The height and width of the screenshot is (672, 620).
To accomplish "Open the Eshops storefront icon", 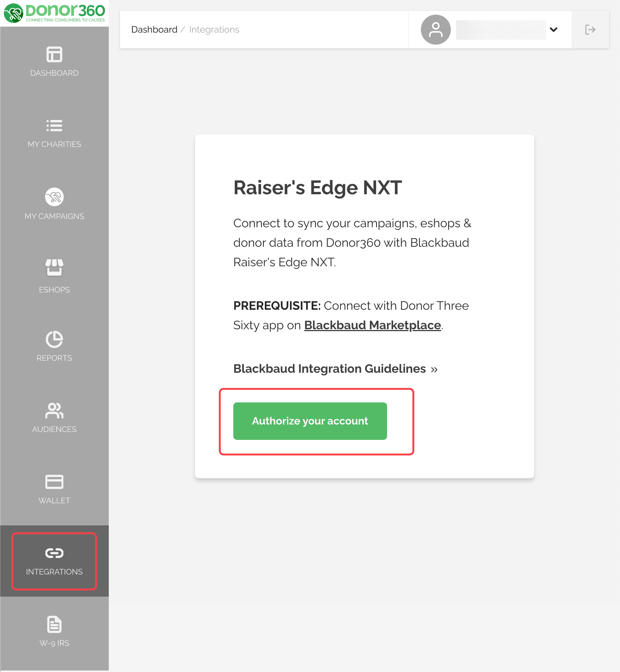I will coord(54,267).
